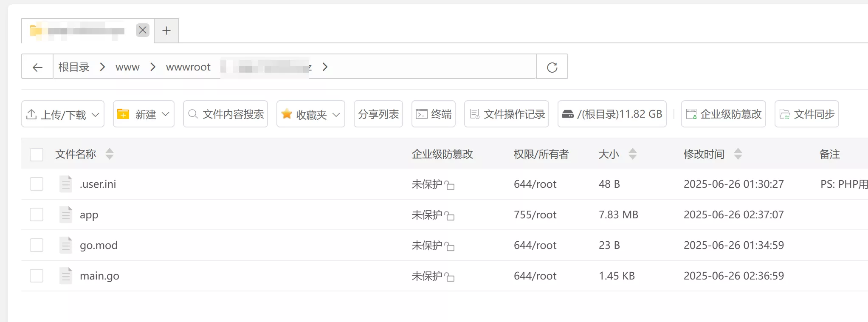The height and width of the screenshot is (322, 868).
Task: Open 文件同步
Action: [x=807, y=114]
